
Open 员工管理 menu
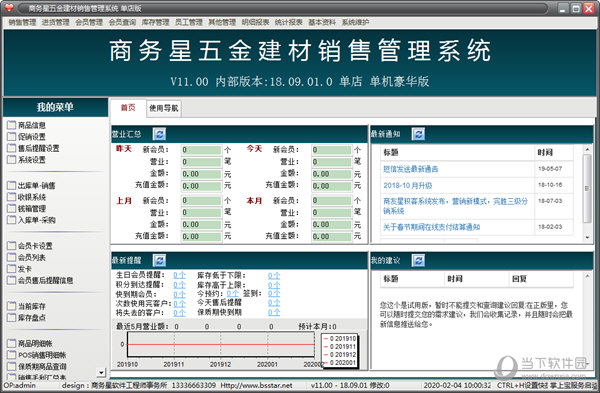189,22
